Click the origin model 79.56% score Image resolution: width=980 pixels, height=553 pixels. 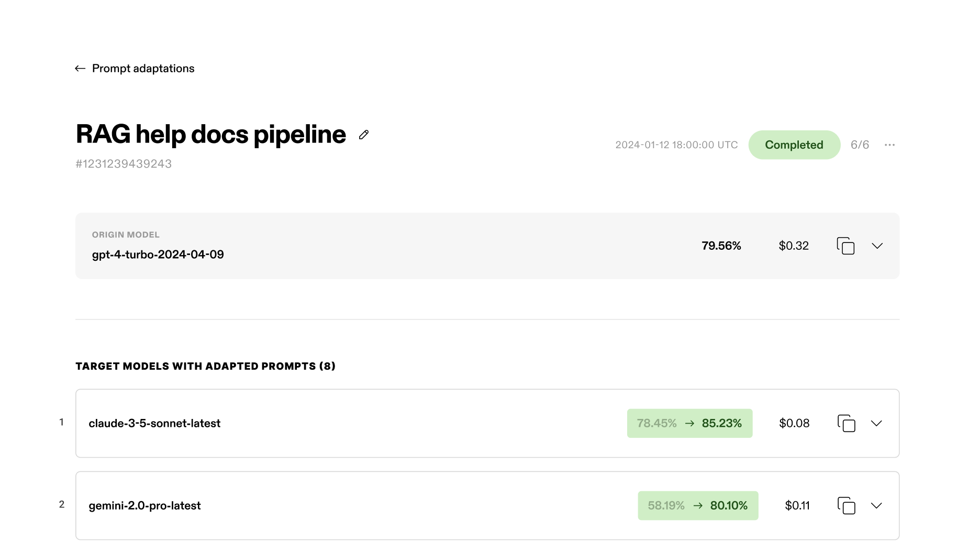721,246
